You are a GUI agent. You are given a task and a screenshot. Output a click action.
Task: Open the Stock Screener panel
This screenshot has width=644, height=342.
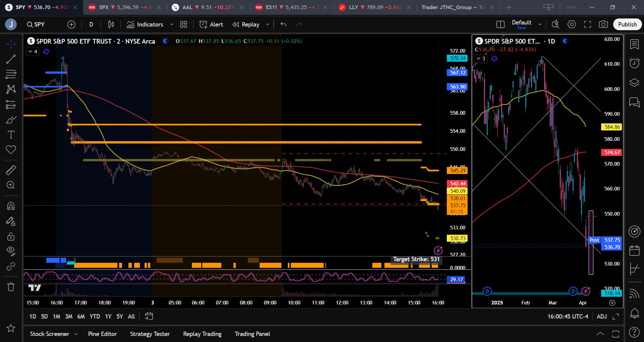point(49,334)
